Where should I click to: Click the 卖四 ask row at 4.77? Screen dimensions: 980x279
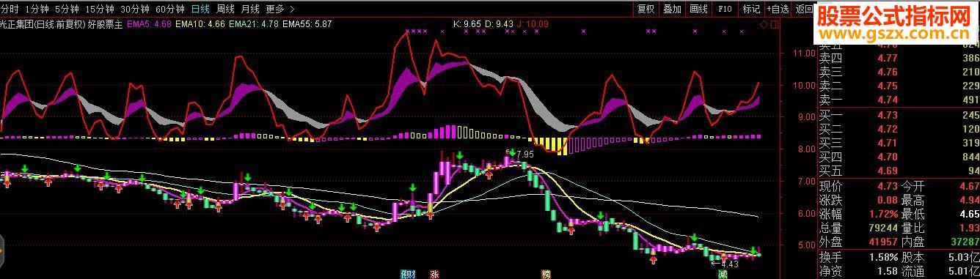(x=899, y=58)
